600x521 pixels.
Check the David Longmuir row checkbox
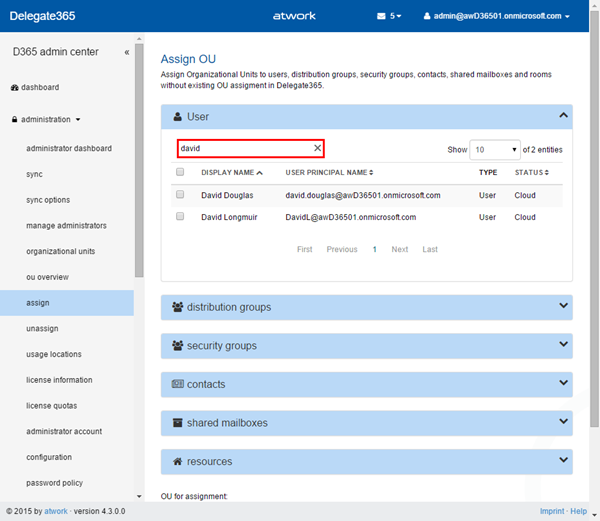tap(180, 217)
